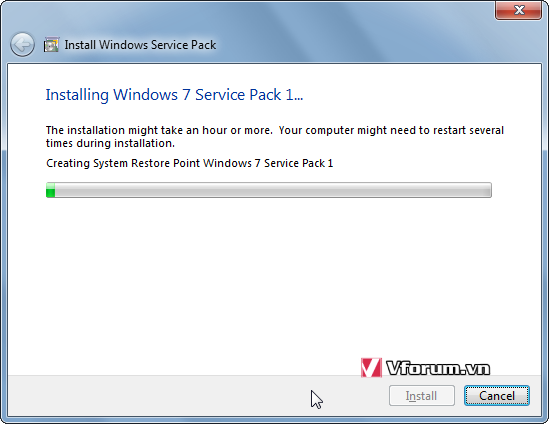Click the 'Install Windows Service Pack' title text
Viewport: 549px width, 424px height.
(x=140, y=45)
